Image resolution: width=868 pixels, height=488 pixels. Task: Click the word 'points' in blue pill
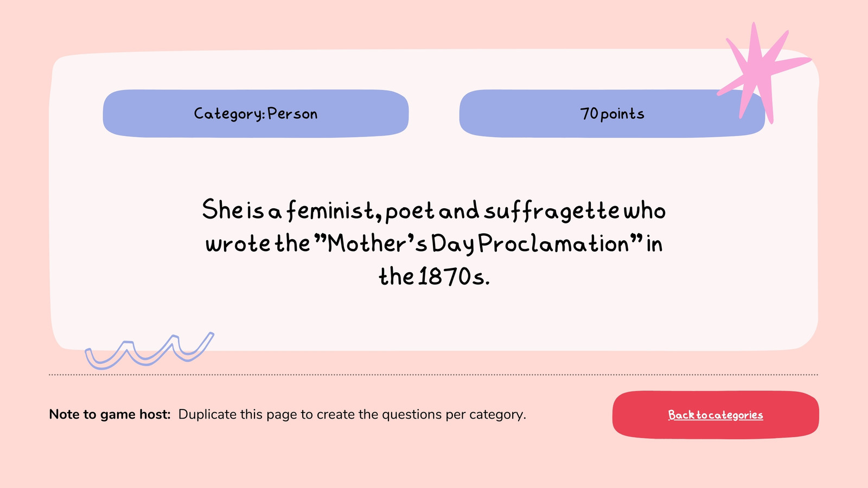[622, 114]
